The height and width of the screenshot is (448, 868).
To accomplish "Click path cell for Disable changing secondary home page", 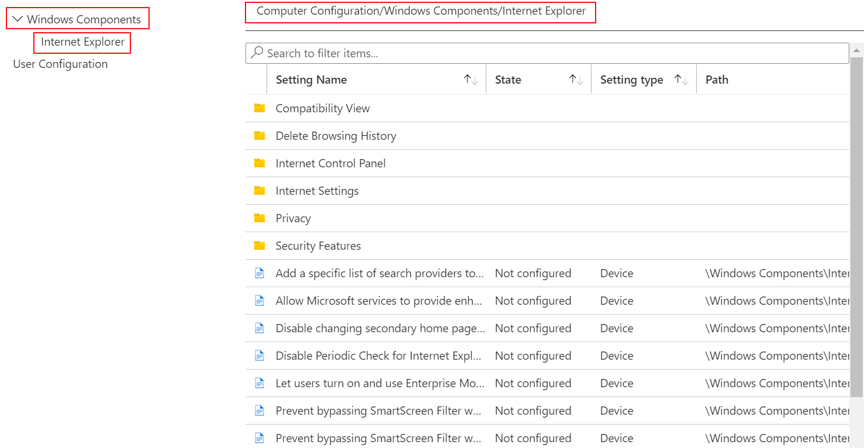I will point(777,329).
